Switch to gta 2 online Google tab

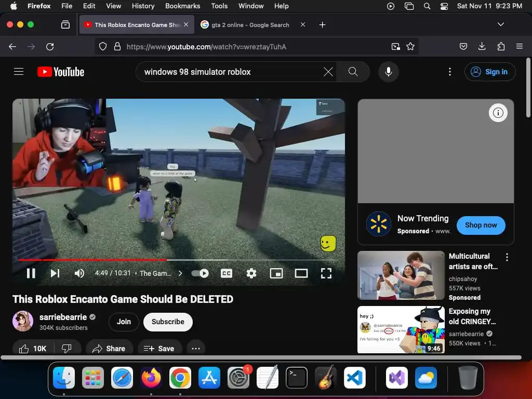point(250,25)
